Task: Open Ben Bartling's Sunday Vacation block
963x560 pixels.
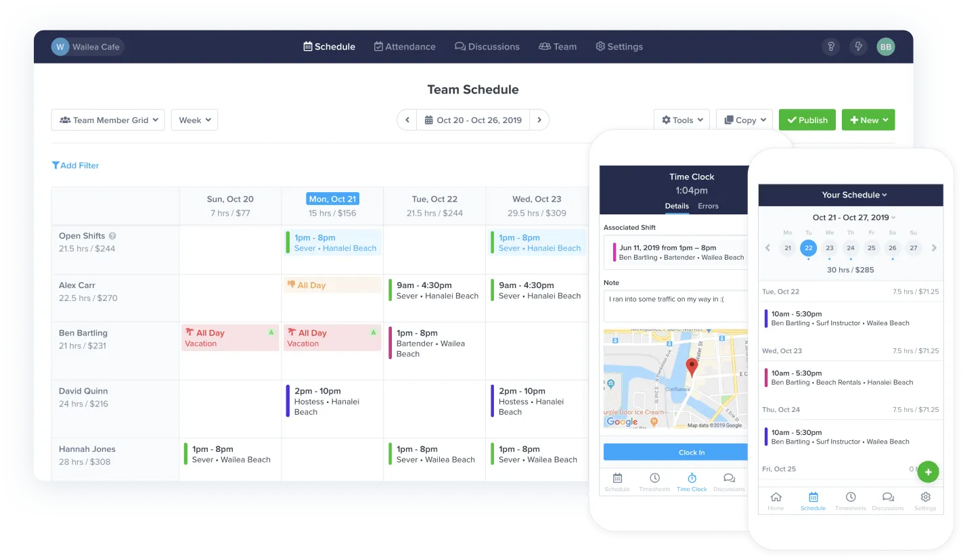Action: tap(230, 338)
